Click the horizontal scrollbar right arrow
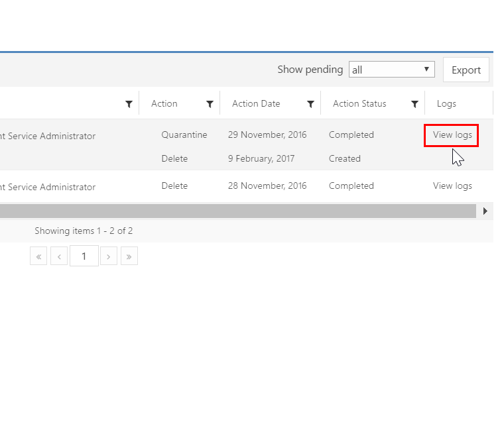The height and width of the screenshot is (436, 504). pyautogui.click(x=485, y=211)
